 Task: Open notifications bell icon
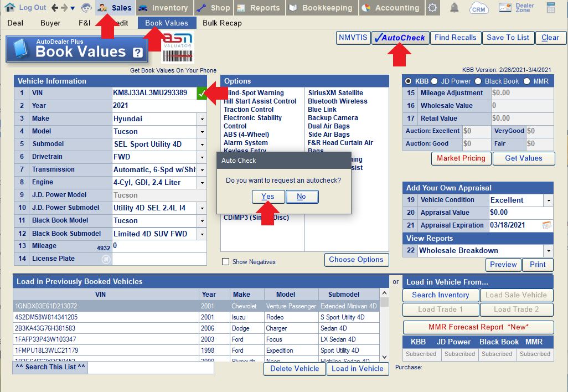click(455, 8)
